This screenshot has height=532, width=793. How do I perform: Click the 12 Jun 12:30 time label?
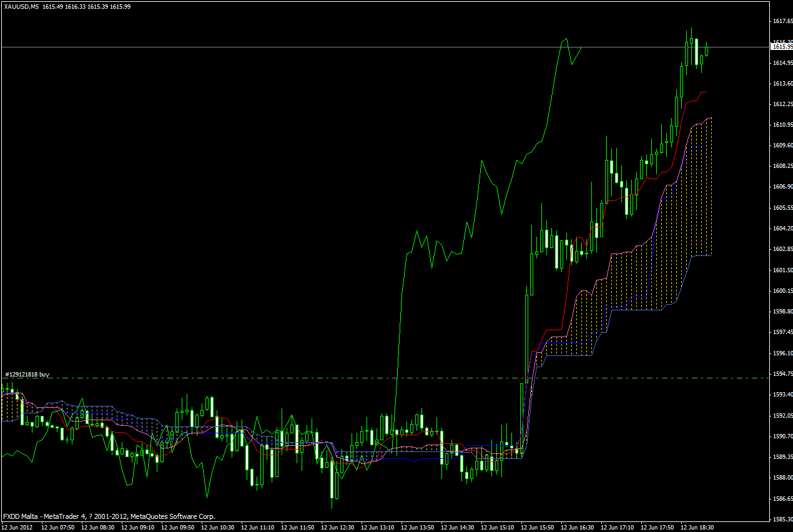[x=337, y=527]
